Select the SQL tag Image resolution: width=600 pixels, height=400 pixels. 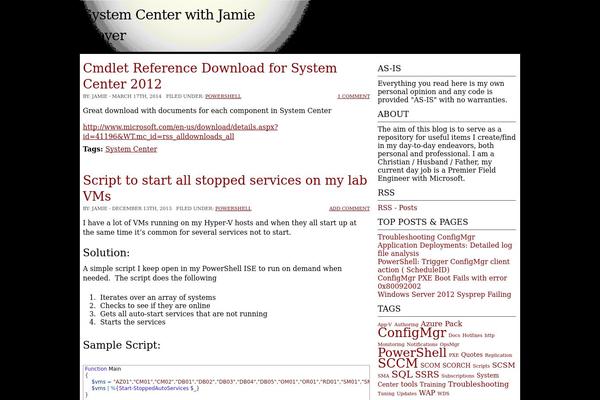coord(402,374)
